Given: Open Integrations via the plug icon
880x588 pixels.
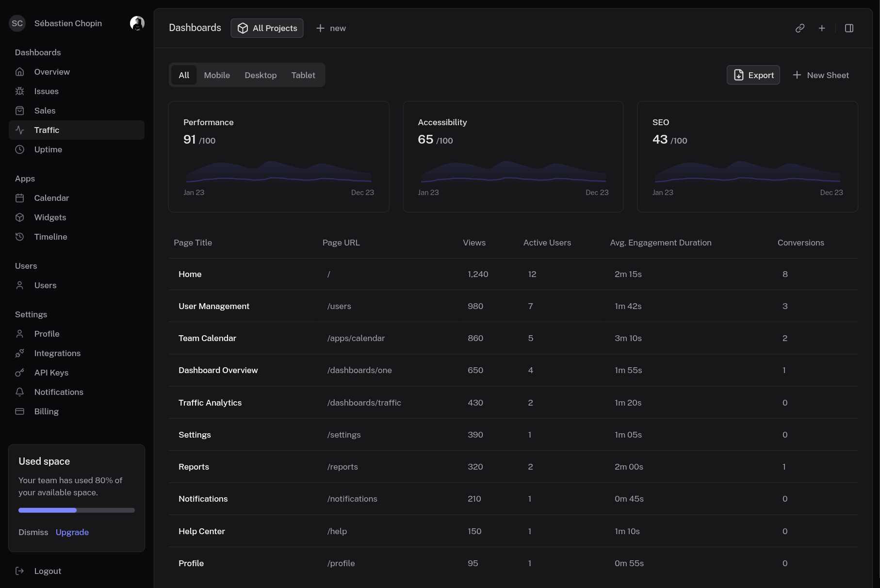Looking at the screenshot, I should point(20,353).
